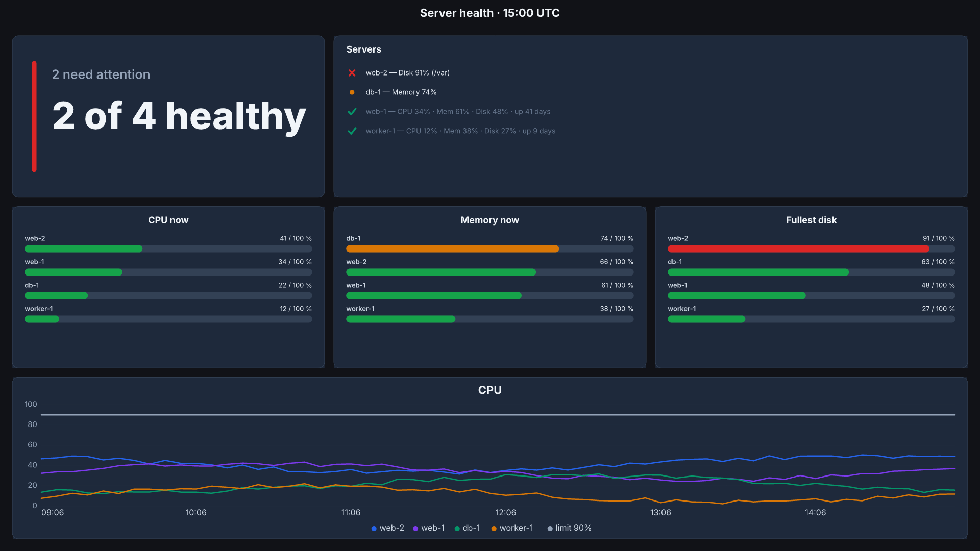Click the '38 / 100 %' worker-1 memory value
Image resolution: width=980 pixels, height=551 pixels.
point(617,309)
